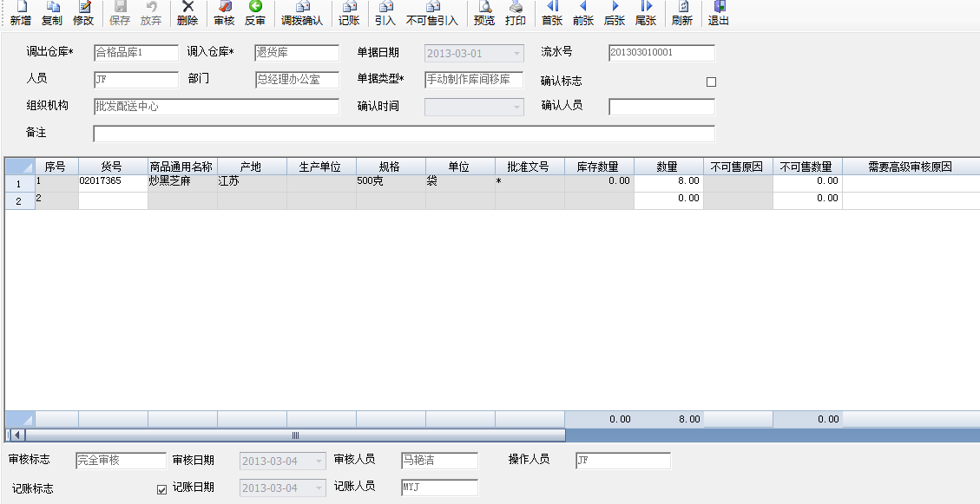Open the 确认时间 dropdown

(516, 107)
